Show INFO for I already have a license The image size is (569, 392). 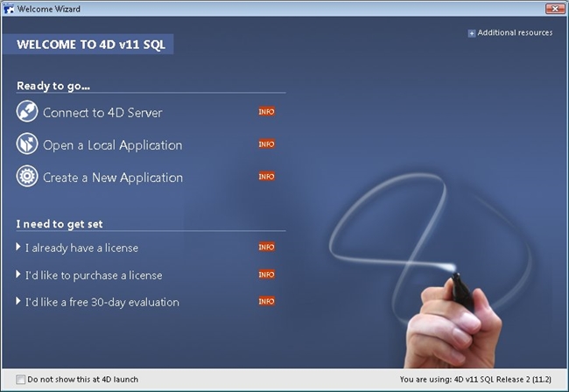tap(266, 248)
